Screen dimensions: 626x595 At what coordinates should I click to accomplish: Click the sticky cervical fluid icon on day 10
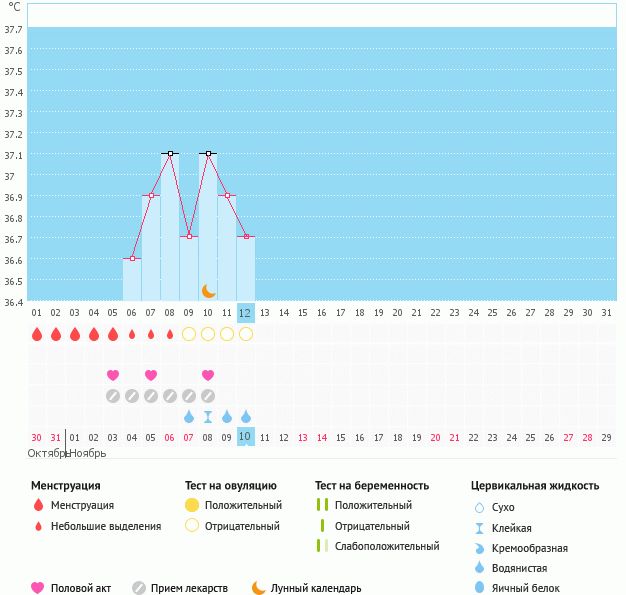(208, 417)
